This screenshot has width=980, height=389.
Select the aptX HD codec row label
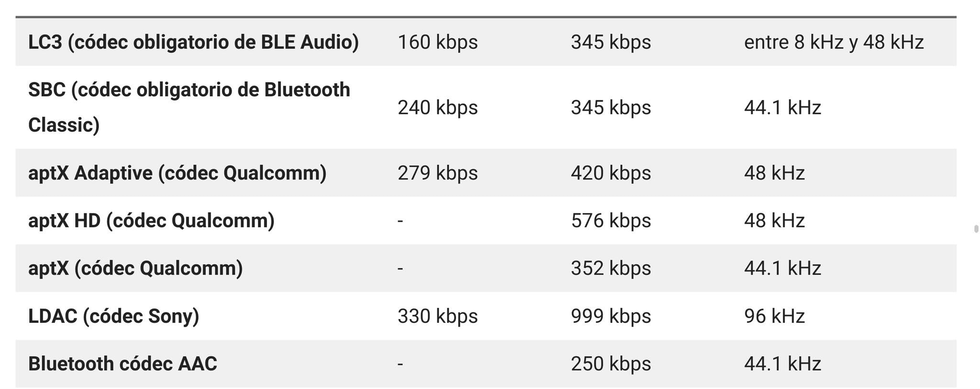tap(151, 221)
